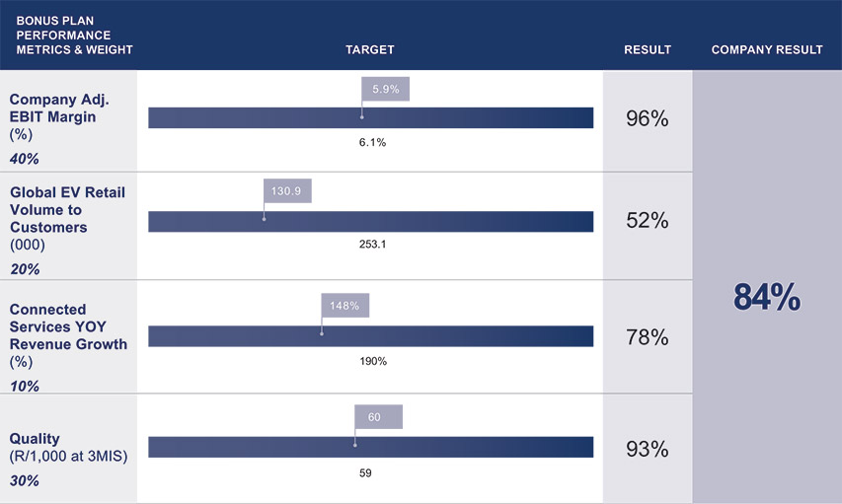Select the Global EV Retail Volume label
The height and width of the screenshot is (504, 842).
[67, 209]
